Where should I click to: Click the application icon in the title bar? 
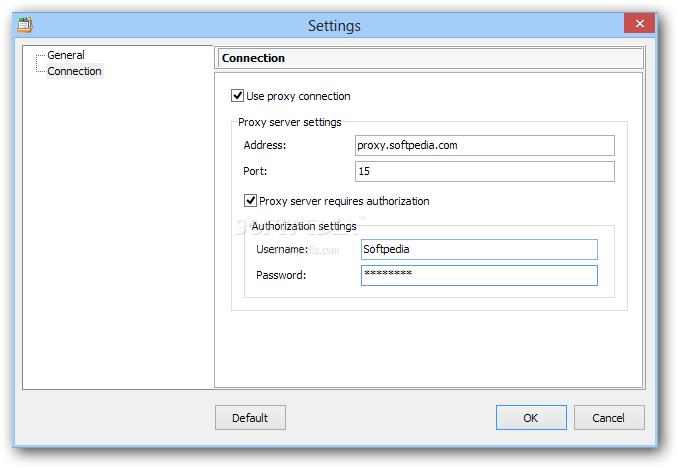click(x=25, y=25)
